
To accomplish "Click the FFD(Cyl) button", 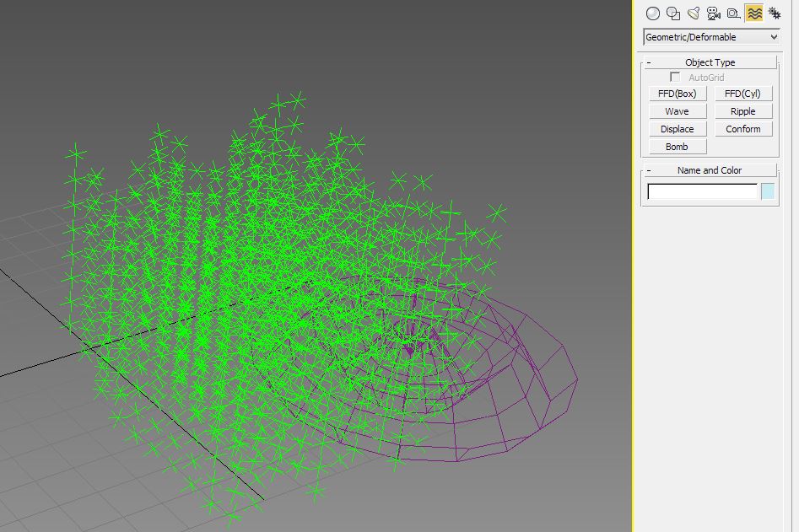I will 742,94.
